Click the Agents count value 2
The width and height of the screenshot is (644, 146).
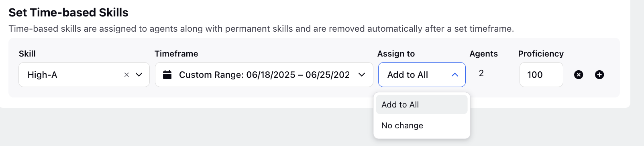click(481, 73)
